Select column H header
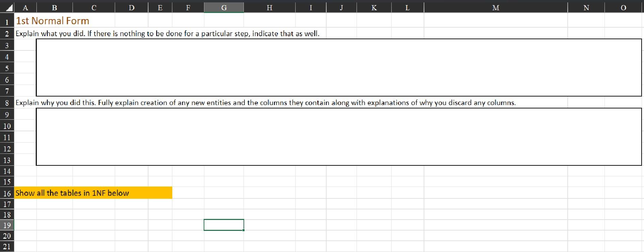Image resolution: width=644 pixels, height=252 pixels. point(269,8)
